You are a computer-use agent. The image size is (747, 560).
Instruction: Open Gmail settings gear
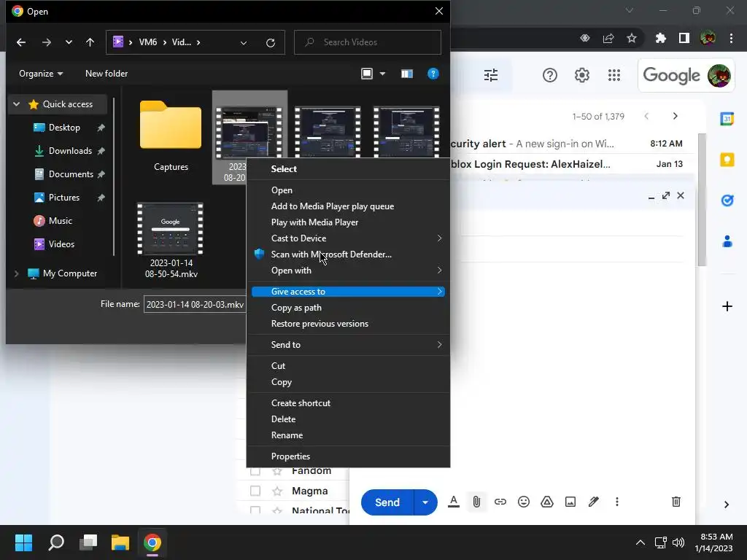tap(581, 75)
